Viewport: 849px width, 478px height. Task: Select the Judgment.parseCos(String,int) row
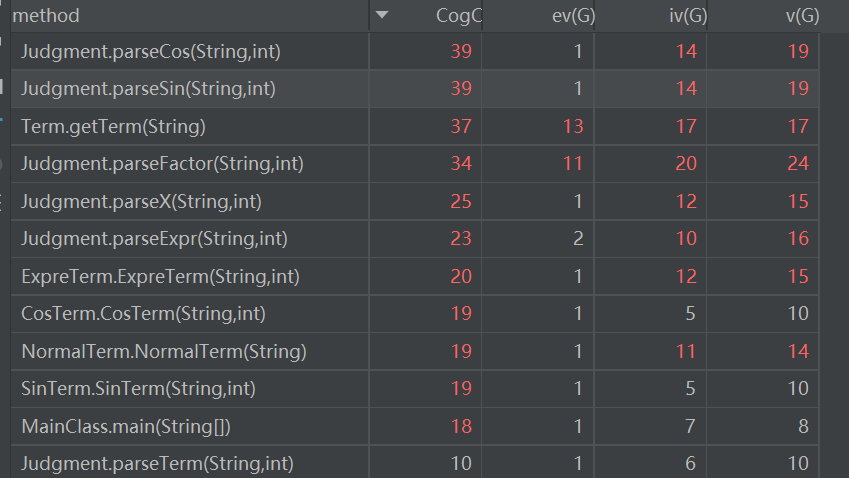pos(415,51)
